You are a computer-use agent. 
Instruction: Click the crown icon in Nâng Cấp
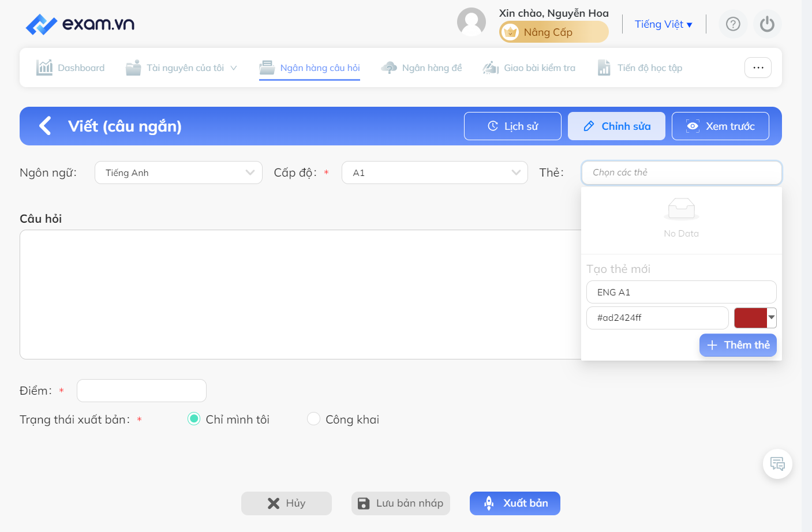[x=510, y=32]
